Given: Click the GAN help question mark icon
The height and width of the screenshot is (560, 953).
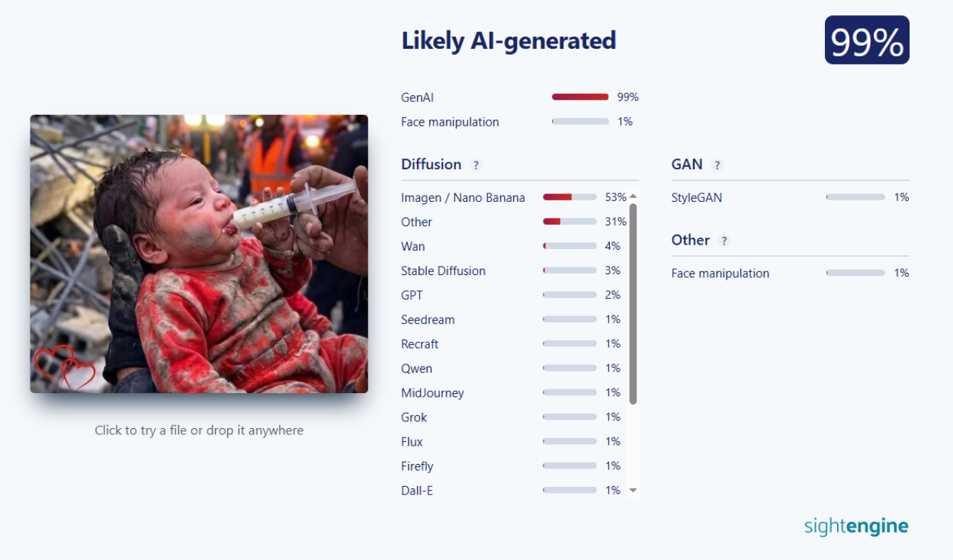Looking at the screenshot, I should 717,165.
